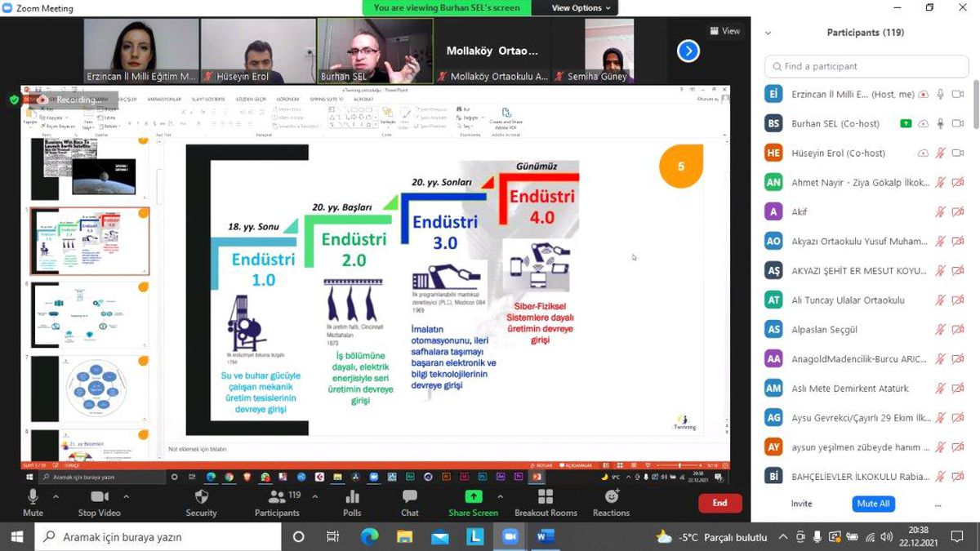Open the GÖZDEN GEÇİR ribbon tab
The image size is (980, 551).
click(x=252, y=99)
